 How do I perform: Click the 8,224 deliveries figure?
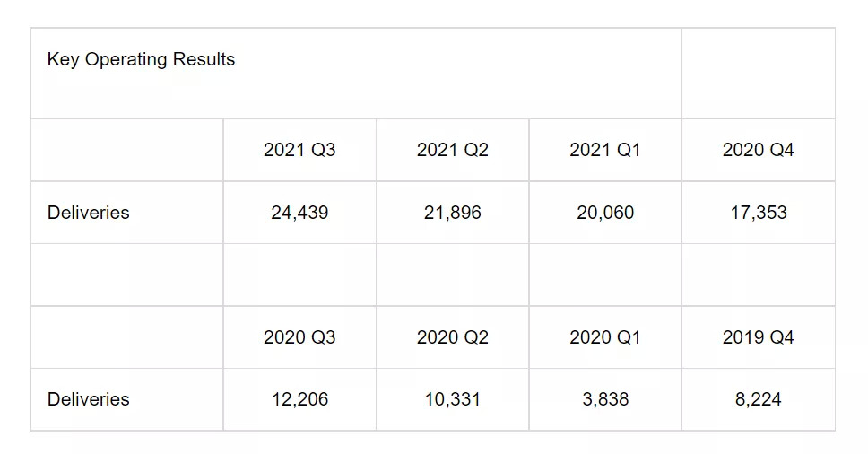click(758, 399)
